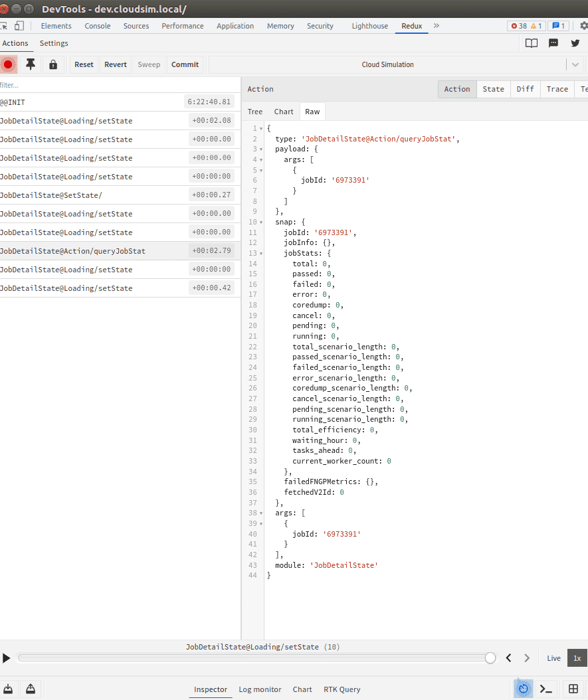Collapse the jobStats object on line 13
588x700 pixels.
pyautogui.click(x=261, y=253)
